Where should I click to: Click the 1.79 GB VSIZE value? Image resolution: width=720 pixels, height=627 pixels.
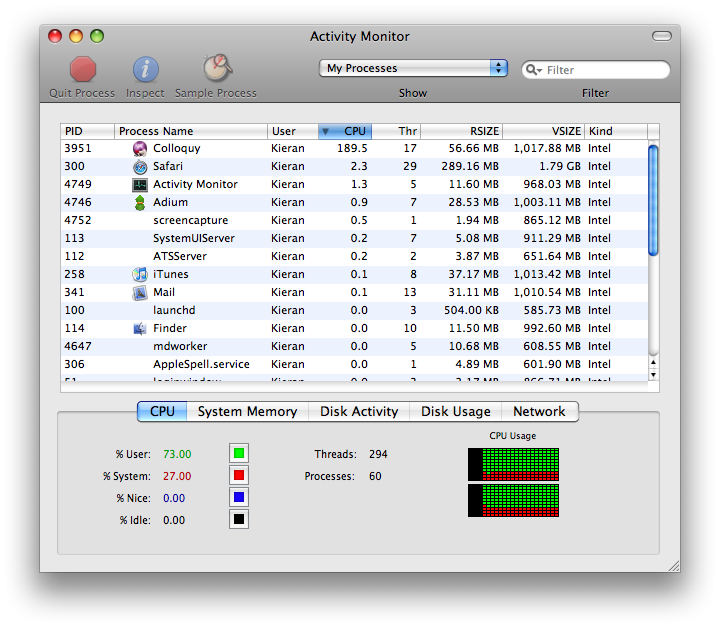560,166
